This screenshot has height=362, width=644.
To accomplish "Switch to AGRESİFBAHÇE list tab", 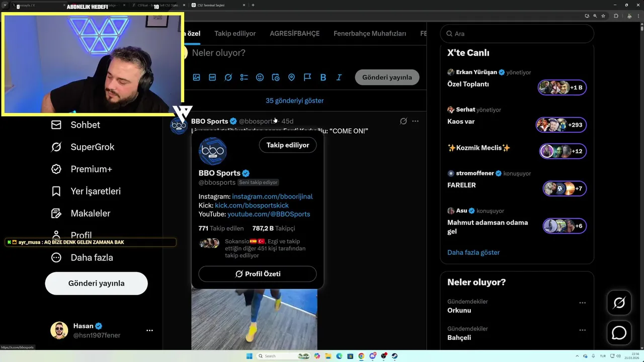I will (295, 33).
